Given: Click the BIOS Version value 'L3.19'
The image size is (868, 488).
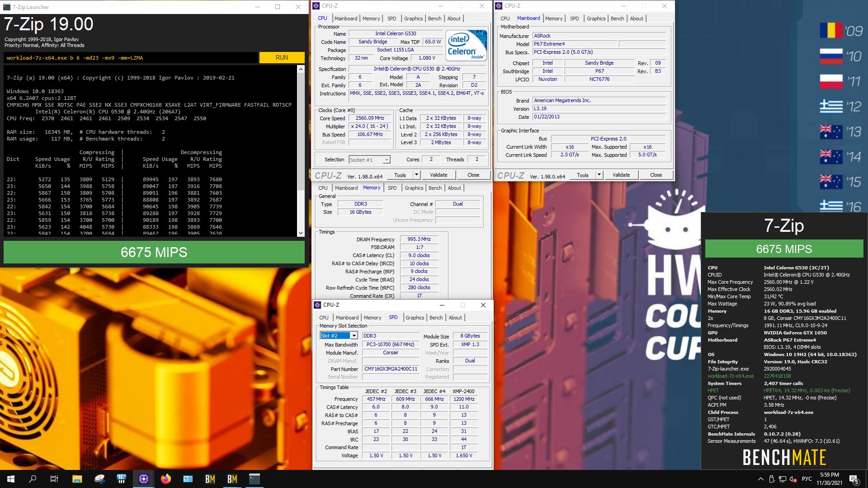Looking at the screenshot, I should pos(599,108).
